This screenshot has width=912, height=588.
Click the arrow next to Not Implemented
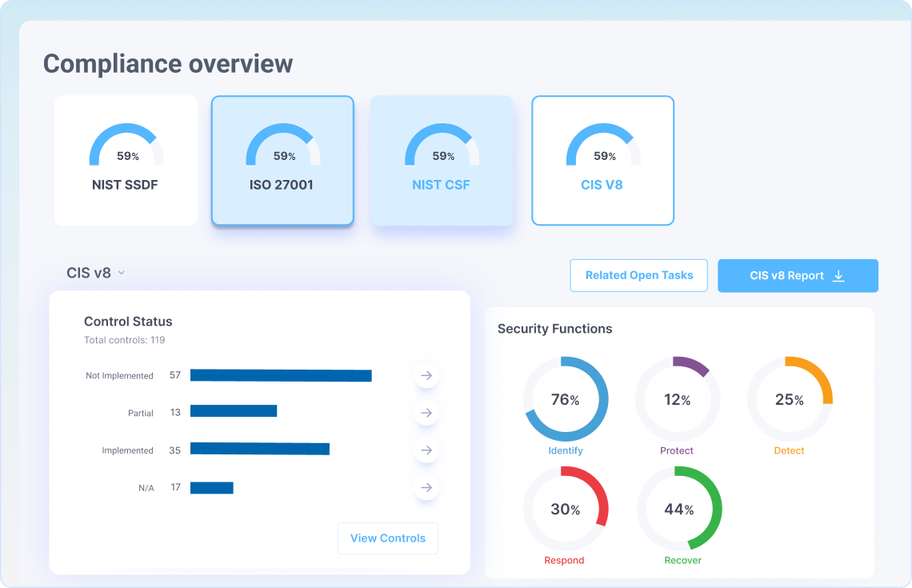point(426,375)
